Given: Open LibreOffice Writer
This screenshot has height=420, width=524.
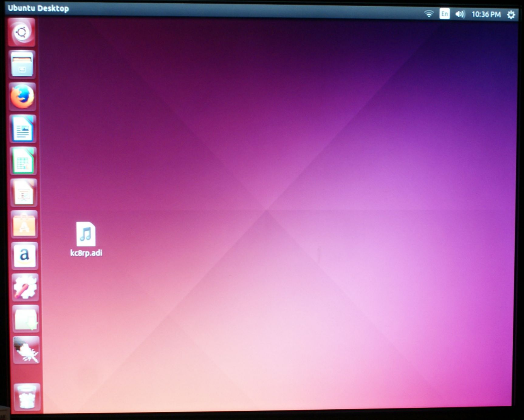Looking at the screenshot, I should pyautogui.click(x=23, y=129).
